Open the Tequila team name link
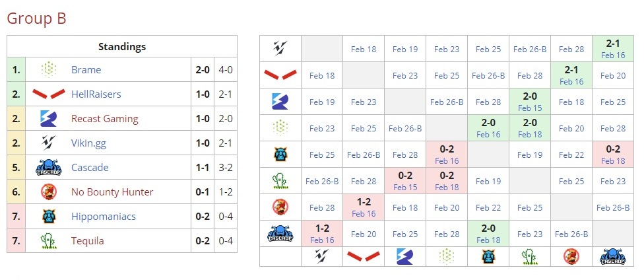 click(88, 240)
